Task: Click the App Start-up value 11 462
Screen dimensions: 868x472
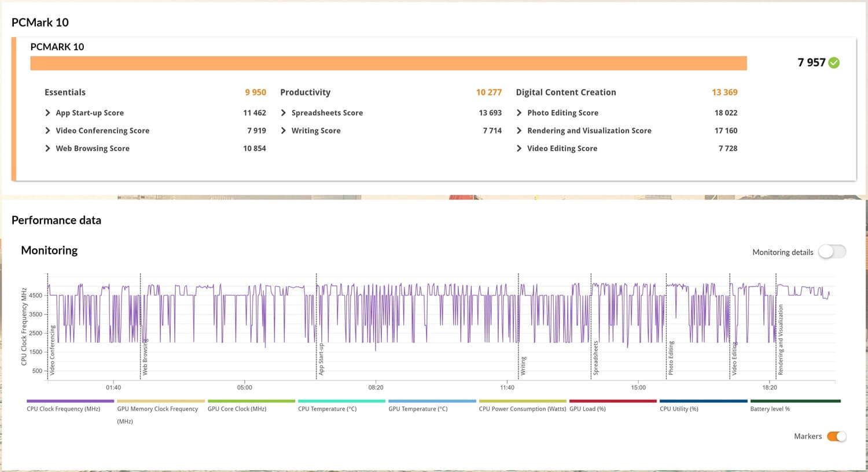Action: (x=255, y=113)
